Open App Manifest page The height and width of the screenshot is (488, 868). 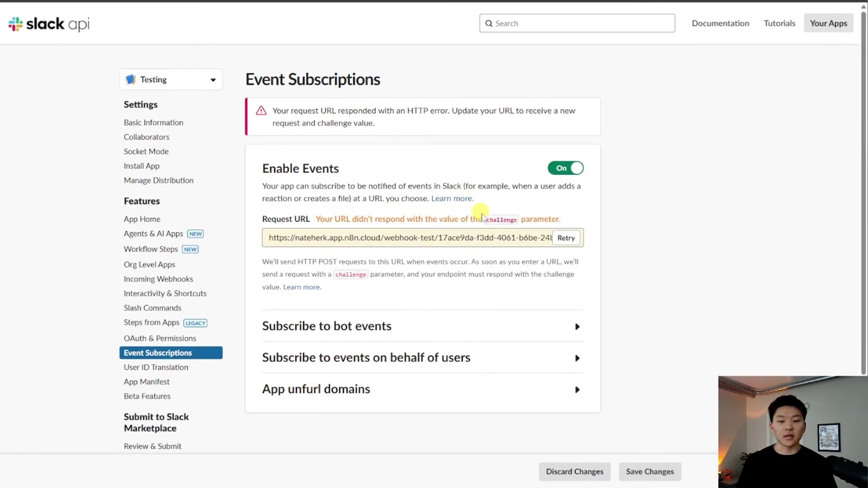[x=147, y=382]
